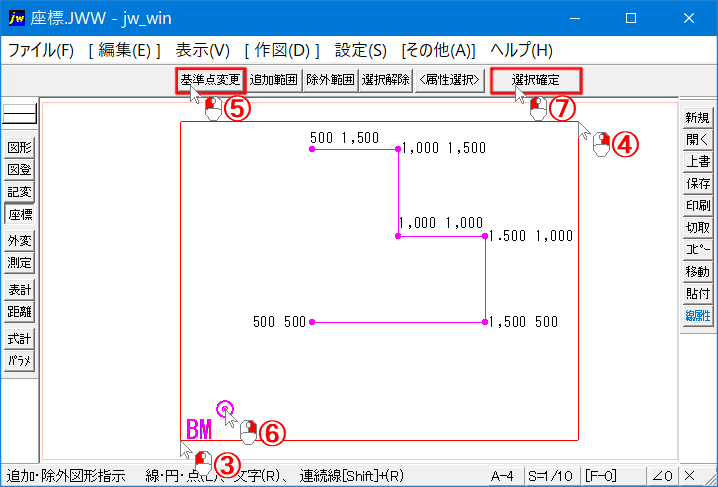Image resolution: width=718 pixels, height=487 pixels.
Task: Click the × button in status bar
Action: point(691,476)
